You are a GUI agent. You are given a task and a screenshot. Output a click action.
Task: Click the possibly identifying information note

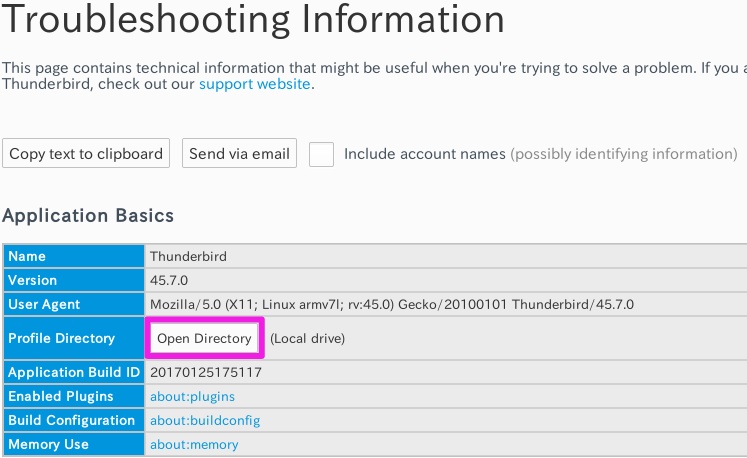click(624, 154)
